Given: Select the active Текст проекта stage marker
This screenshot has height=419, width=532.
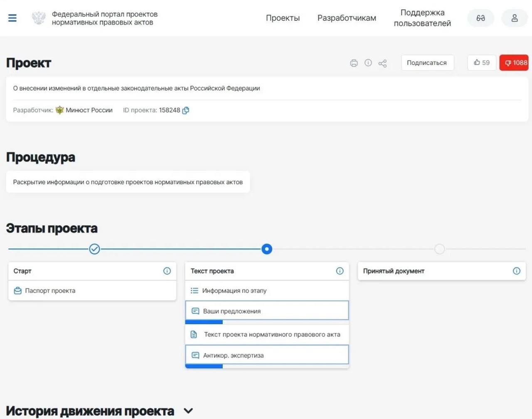Looking at the screenshot, I should (x=267, y=249).
